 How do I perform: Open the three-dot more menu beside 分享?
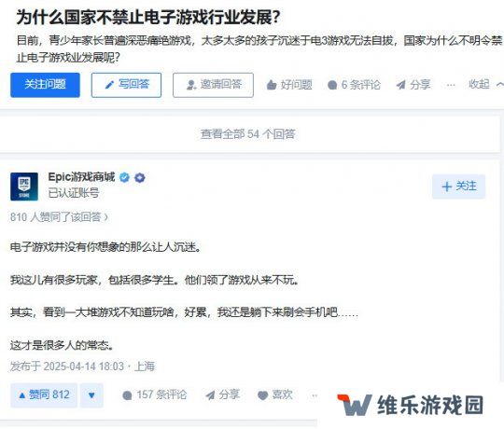[x=451, y=85]
